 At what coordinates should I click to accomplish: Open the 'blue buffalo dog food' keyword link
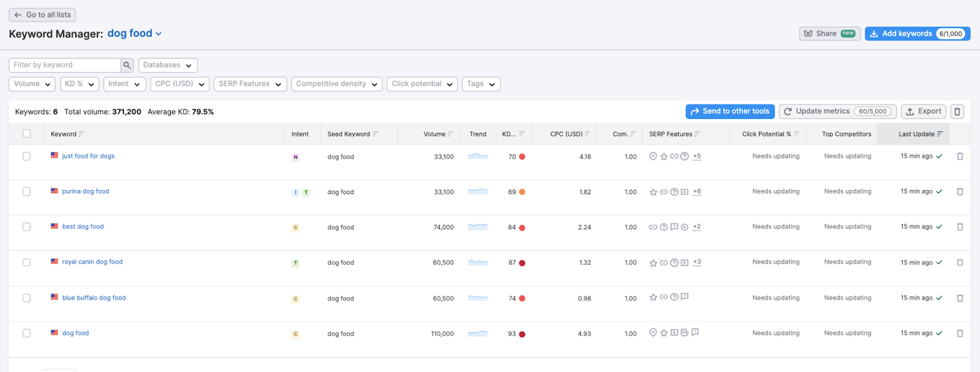tap(94, 298)
